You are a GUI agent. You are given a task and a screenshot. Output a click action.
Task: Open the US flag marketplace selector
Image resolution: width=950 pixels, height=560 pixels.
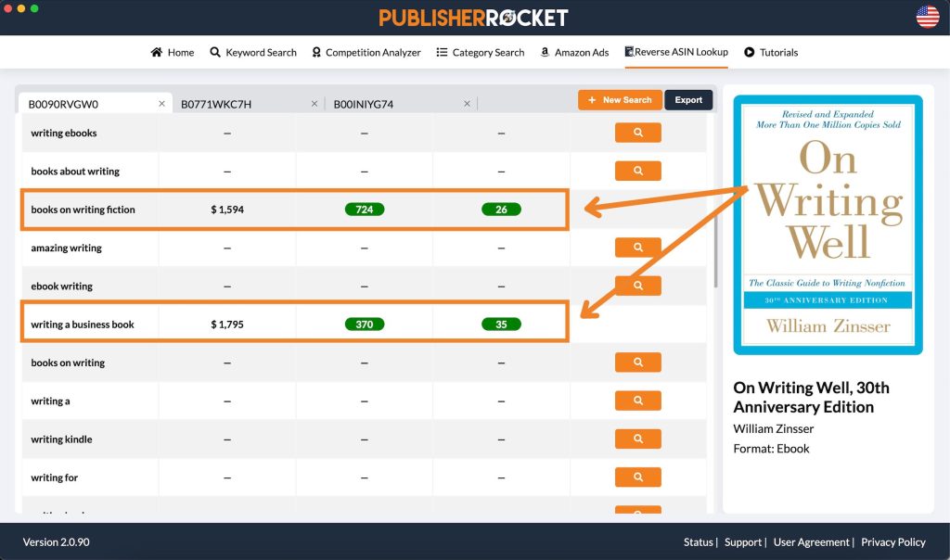pyautogui.click(x=927, y=17)
